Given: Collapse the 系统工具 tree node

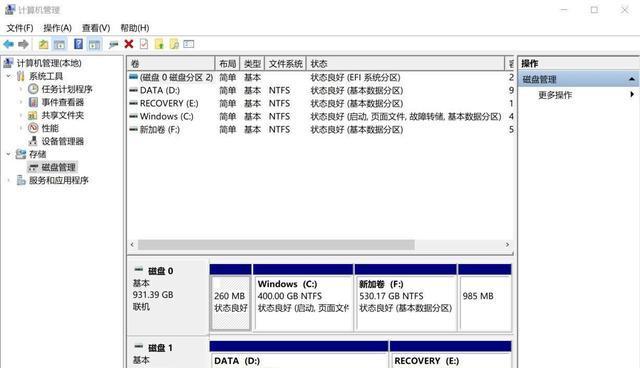Looking at the screenshot, I should pos(9,76).
